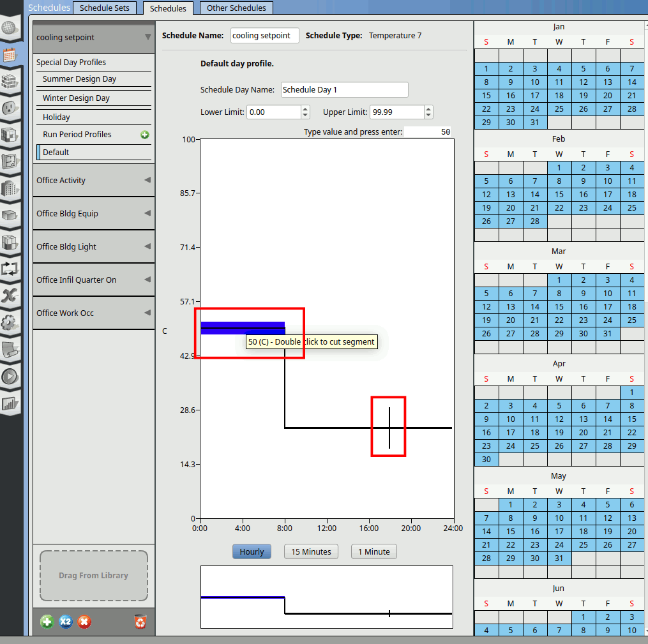This screenshot has width=648, height=644.
Task: Open the Site globe tab in sidebar
Action: pyautogui.click(x=10, y=29)
